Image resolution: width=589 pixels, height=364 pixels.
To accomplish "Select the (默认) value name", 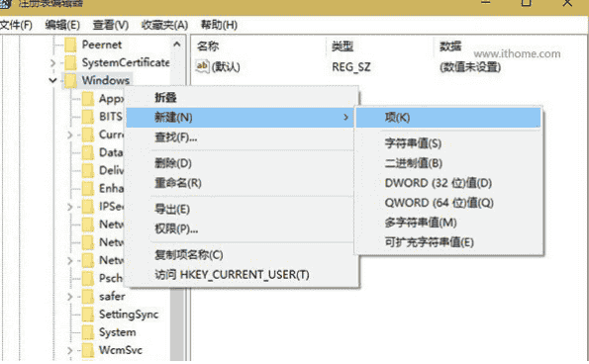I will pyautogui.click(x=226, y=67).
